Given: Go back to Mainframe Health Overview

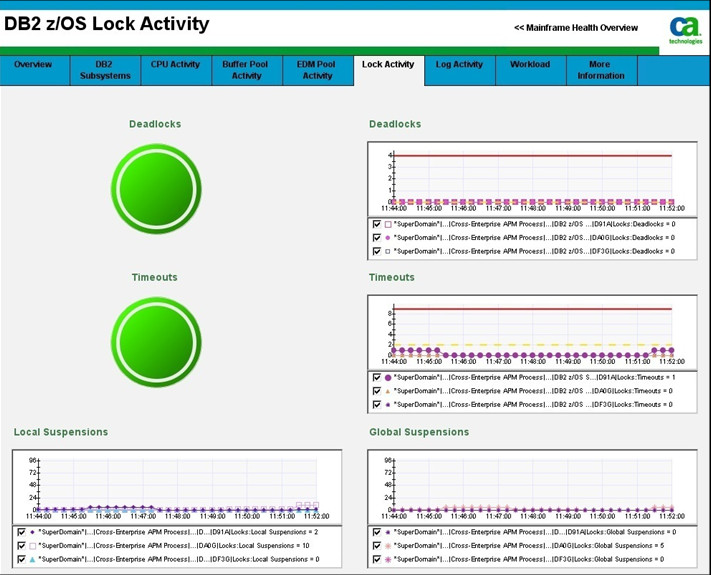Looking at the screenshot, I should [x=576, y=28].
